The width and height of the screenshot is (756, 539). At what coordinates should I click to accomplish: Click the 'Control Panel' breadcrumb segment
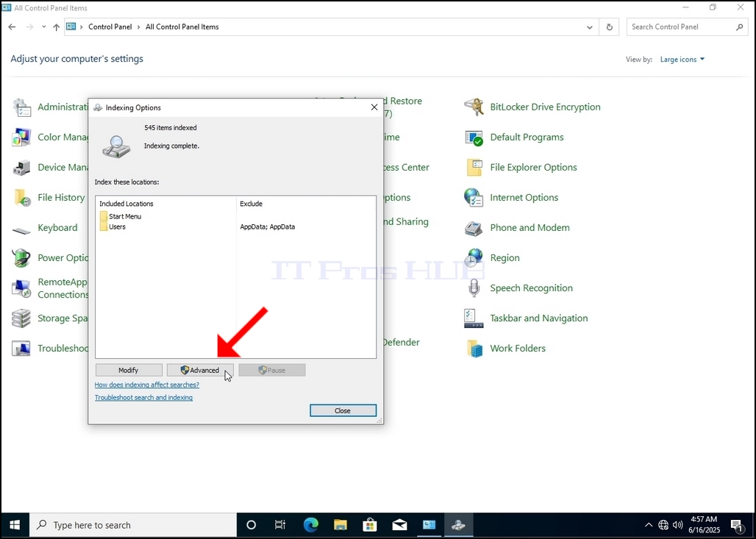(x=110, y=27)
